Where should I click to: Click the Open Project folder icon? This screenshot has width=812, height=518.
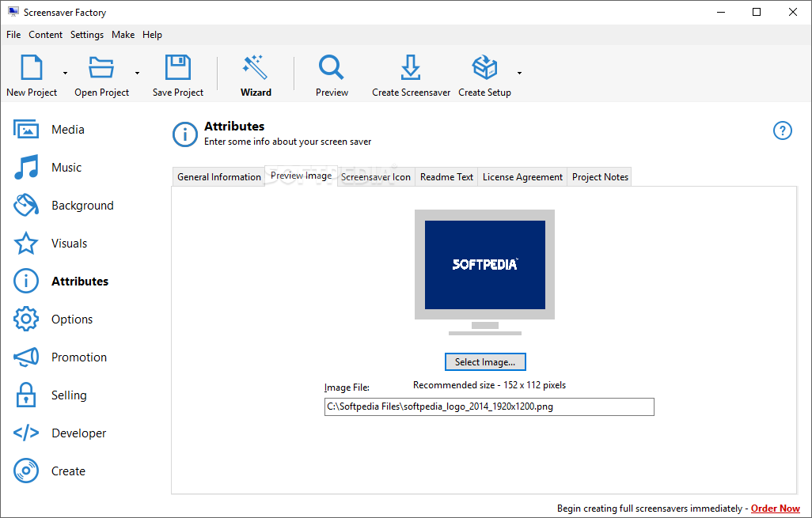pos(101,66)
